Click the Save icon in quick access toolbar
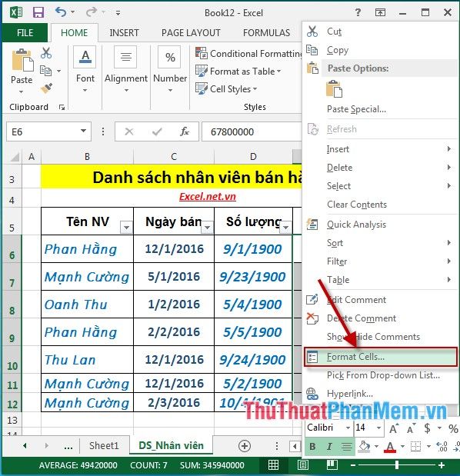This screenshot has height=476, width=460. (x=38, y=12)
